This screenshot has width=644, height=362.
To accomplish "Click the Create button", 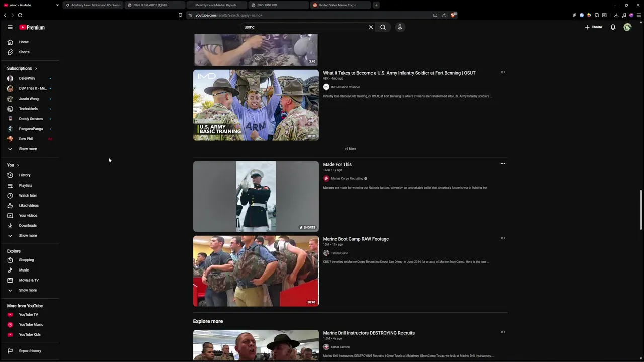I will pos(594,27).
